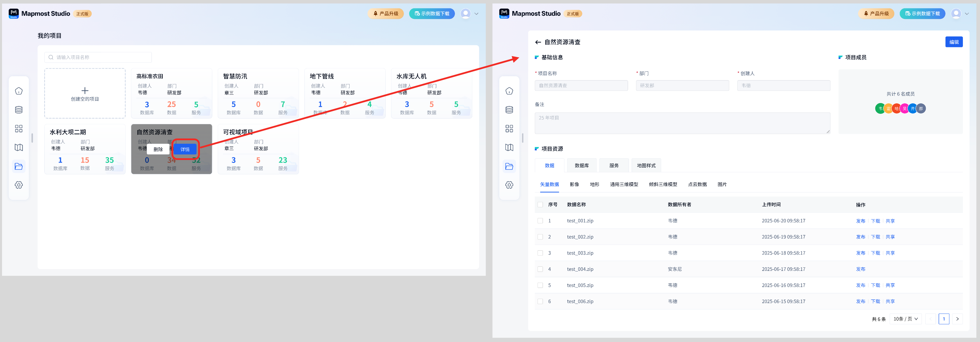The image size is (980, 342).
Task: Click the plus icon to create an empty project
Action: click(85, 91)
